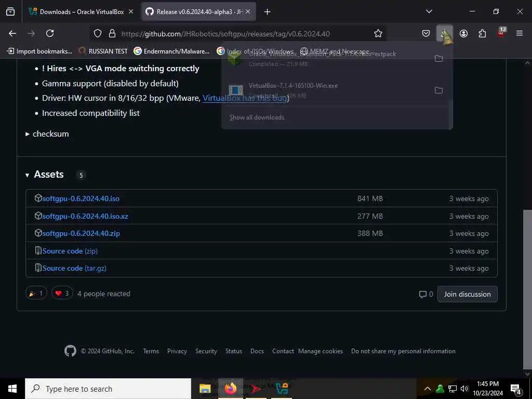The height and width of the screenshot is (399, 532).
Task: Click Manage cookies in footer
Action: point(320,351)
